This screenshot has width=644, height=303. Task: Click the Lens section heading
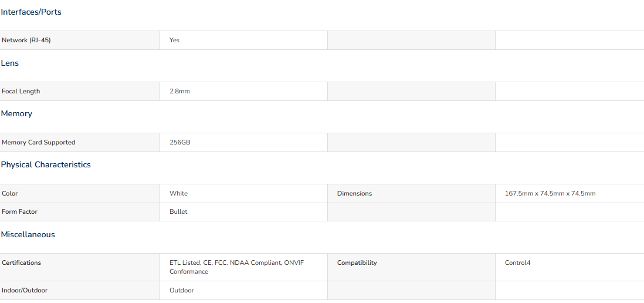(x=10, y=63)
